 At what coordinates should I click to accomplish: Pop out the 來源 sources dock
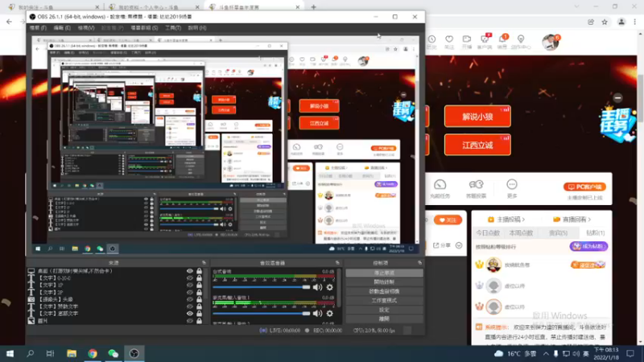tap(204, 263)
